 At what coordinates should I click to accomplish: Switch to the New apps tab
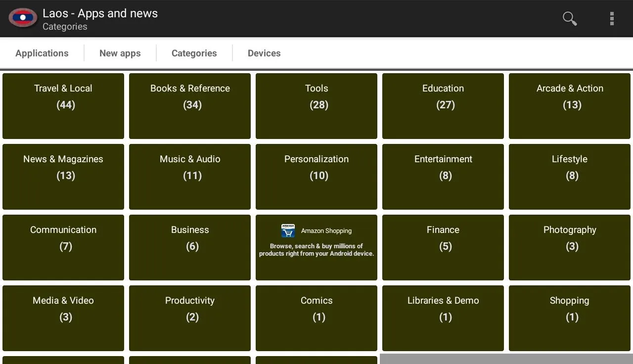pos(120,53)
